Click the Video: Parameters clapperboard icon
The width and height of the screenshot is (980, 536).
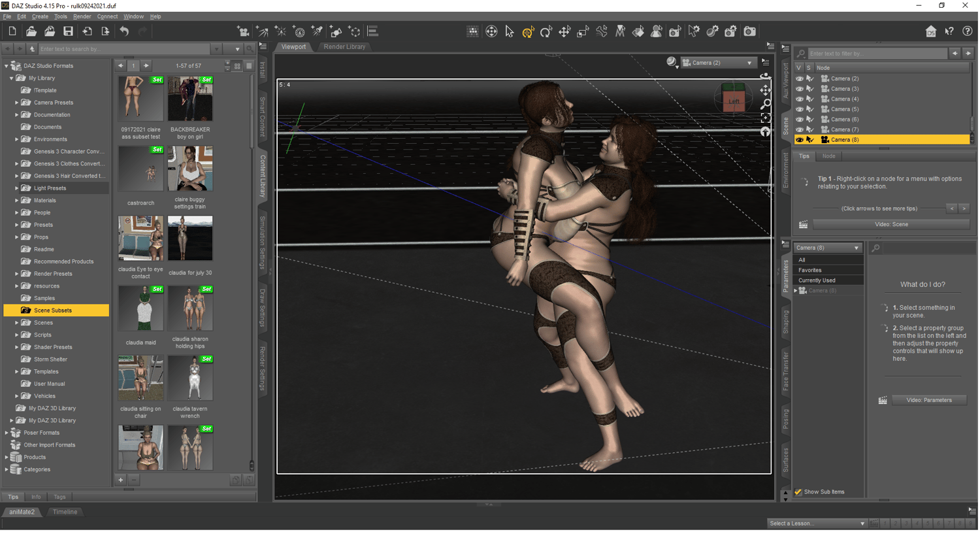click(x=883, y=400)
